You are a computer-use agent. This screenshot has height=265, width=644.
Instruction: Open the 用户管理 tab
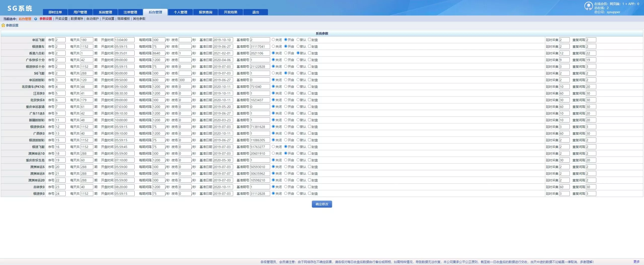80,12
